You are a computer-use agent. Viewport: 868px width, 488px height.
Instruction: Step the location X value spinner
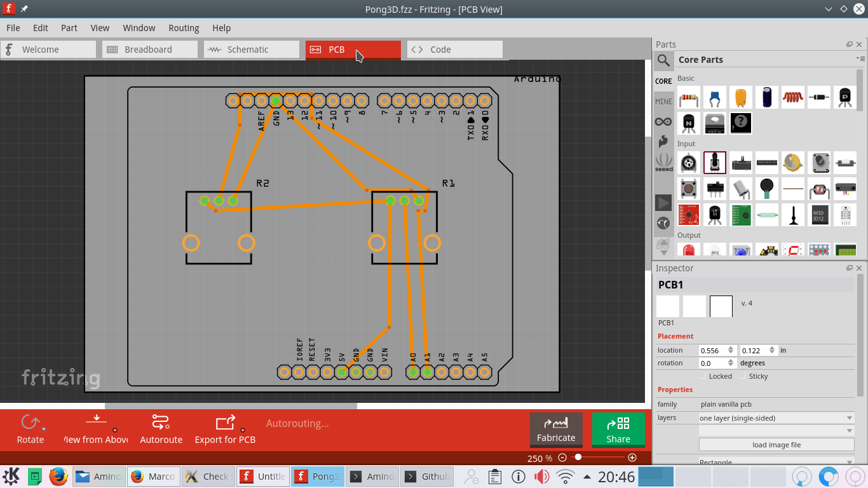coord(731,350)
